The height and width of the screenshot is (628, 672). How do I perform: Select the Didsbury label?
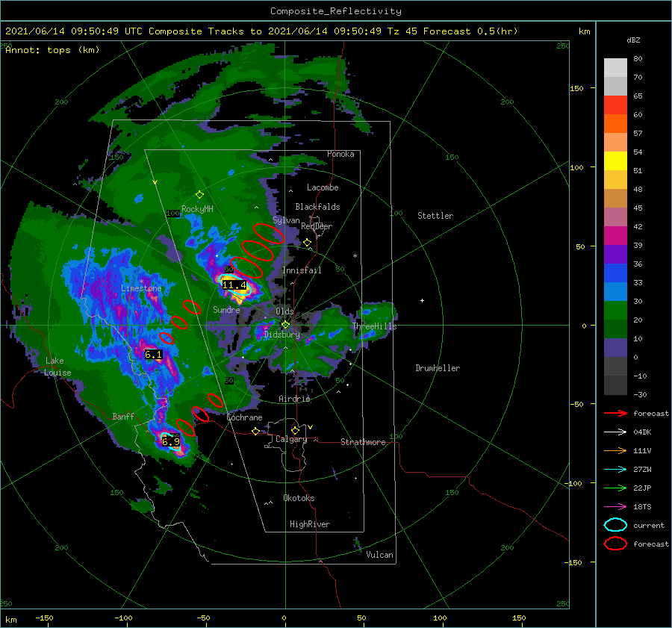281,335
